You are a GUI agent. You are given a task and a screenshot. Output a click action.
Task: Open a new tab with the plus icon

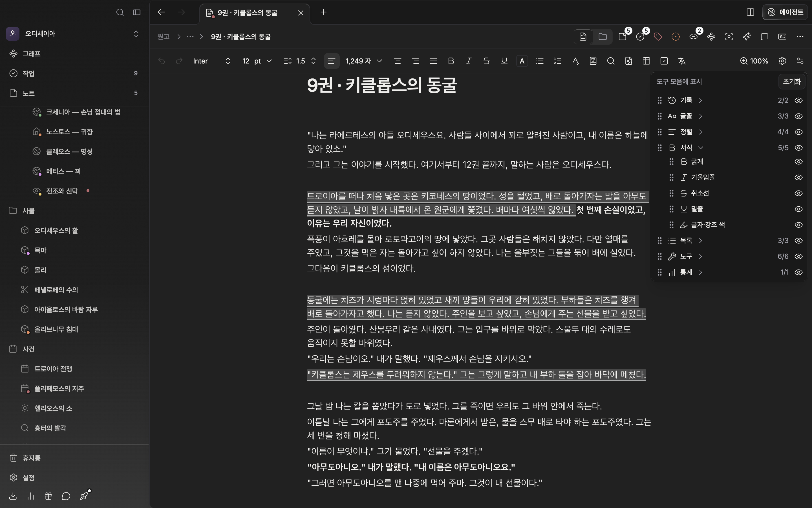323,12
